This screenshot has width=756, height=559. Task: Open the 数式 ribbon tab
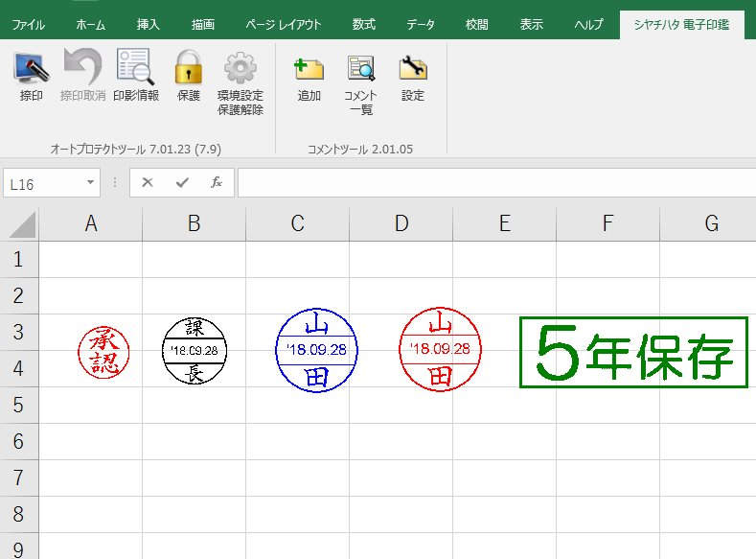(363, 24)
